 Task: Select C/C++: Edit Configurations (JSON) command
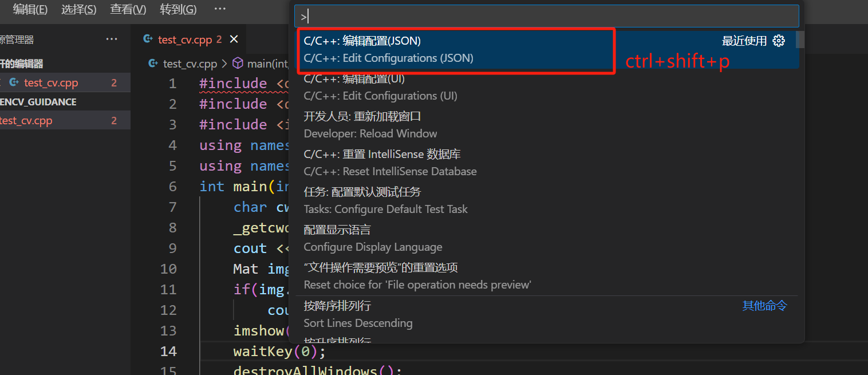546,50
